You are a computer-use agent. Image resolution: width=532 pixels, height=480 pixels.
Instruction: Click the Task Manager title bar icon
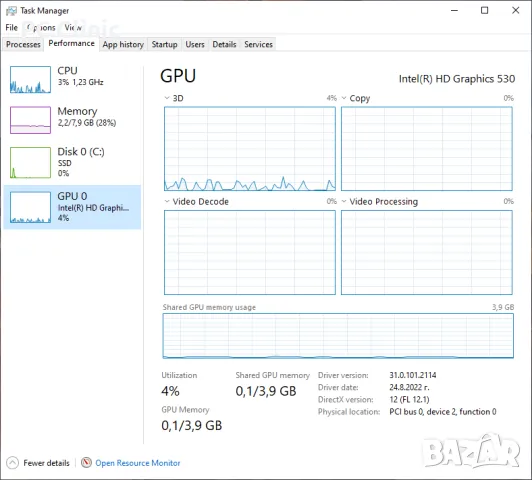click(x=11, y=11)
